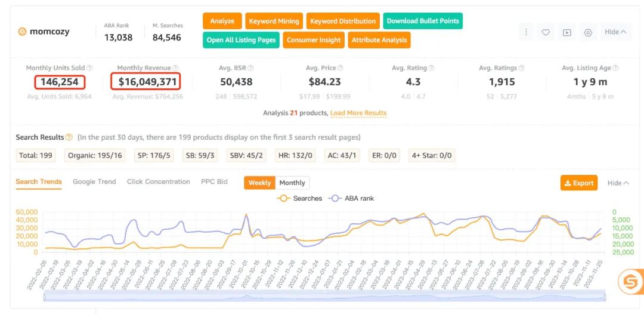Switch chart to Monthly view
644x314 pixels.
292,183
